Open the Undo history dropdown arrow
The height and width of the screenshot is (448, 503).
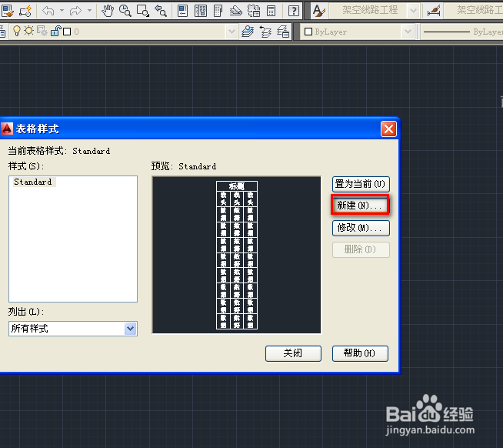coord(62,11)
